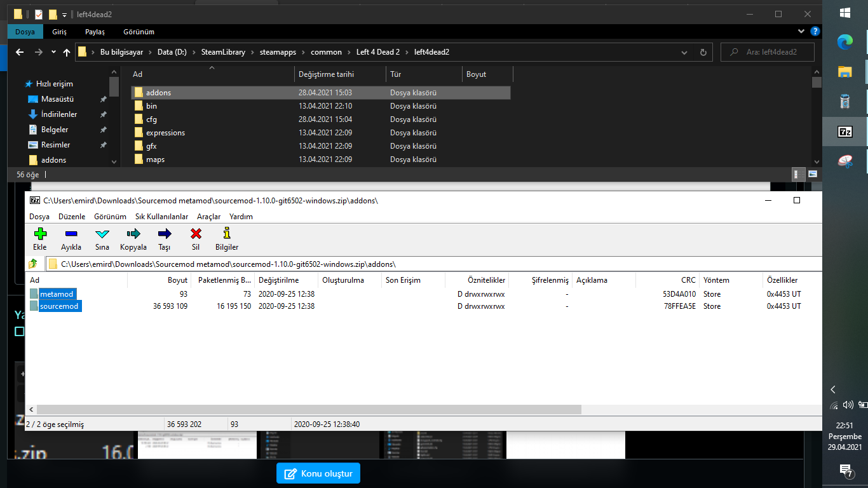Image resolution: width=868 pixels, height=488 pixels.
Task: Select İndirilenler in the Explorer navigation pane
Action: tap(59, 114)
